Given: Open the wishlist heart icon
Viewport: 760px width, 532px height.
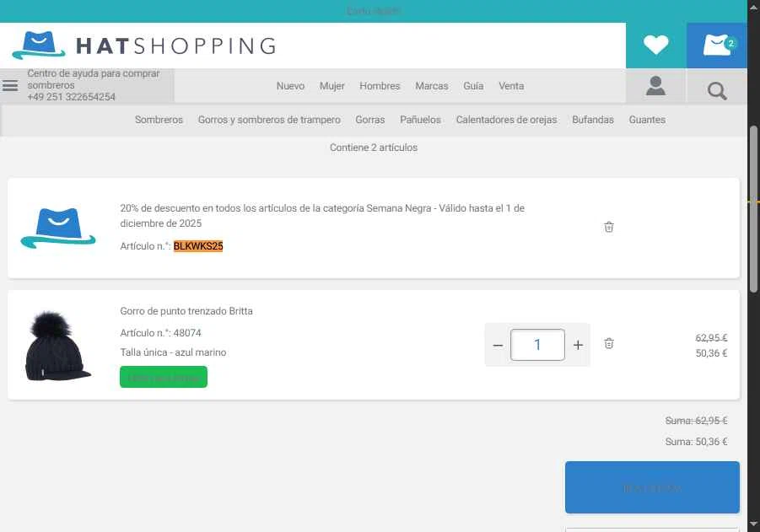Looking at the screenshot, I should coord(655,45).
